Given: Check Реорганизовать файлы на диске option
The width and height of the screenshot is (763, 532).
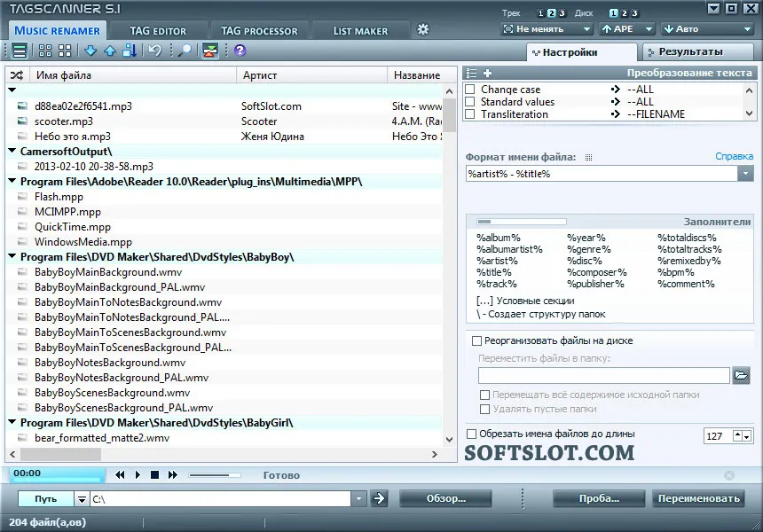Looking at the screenshot, I should 477,340.
